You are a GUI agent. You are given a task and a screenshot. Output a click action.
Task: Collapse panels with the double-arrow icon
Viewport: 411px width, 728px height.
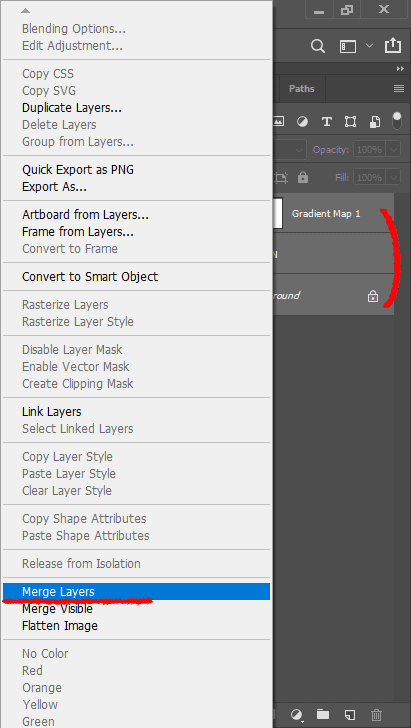pyautogui.click(x=400, y=69)
